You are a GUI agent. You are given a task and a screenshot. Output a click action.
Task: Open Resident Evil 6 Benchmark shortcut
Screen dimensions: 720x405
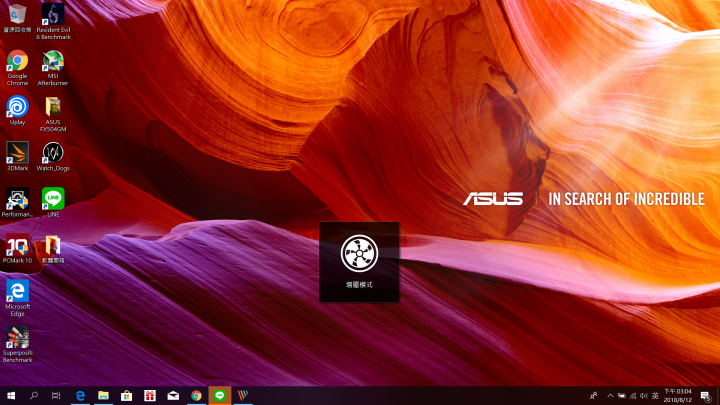click(x=53, y=21)
